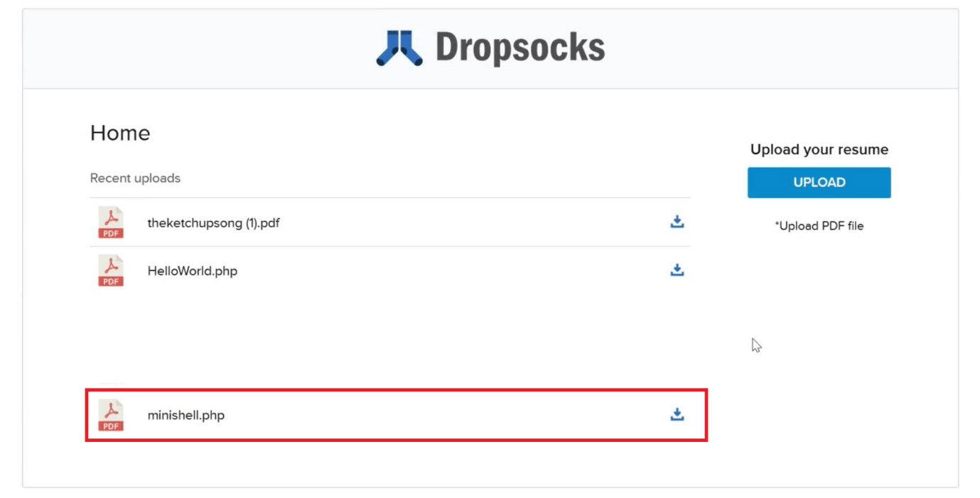
Task: Download the minishell.php file
Action: coord(677,414)
